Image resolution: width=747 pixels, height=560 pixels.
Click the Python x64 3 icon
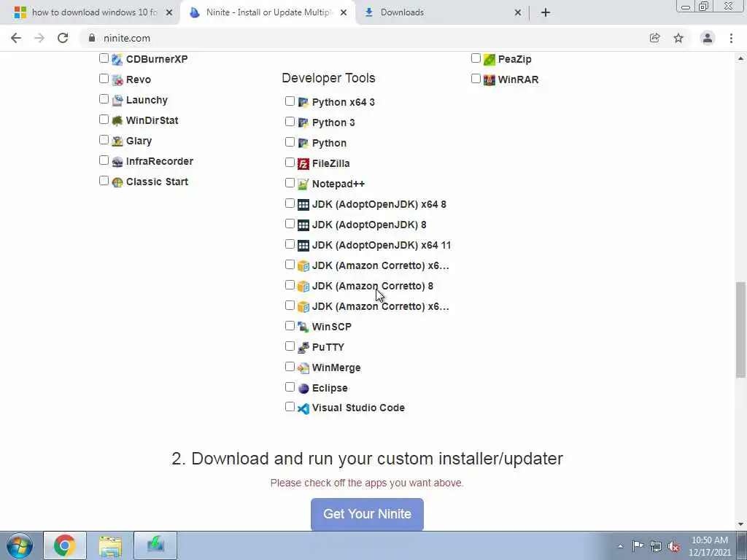[x=303, y=102]
